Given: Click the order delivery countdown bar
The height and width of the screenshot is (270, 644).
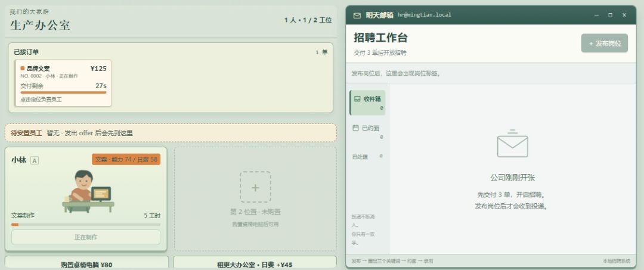Looking at the screenshot, I should (63, 92).
